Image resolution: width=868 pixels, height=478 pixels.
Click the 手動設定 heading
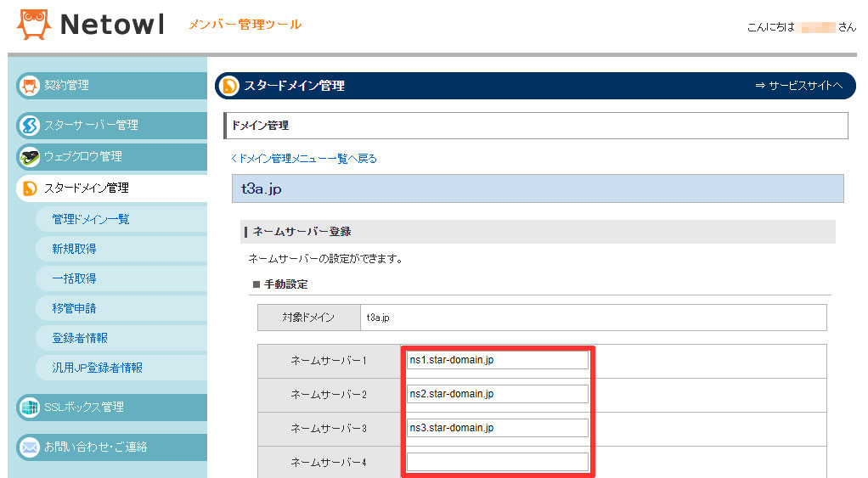285,284
